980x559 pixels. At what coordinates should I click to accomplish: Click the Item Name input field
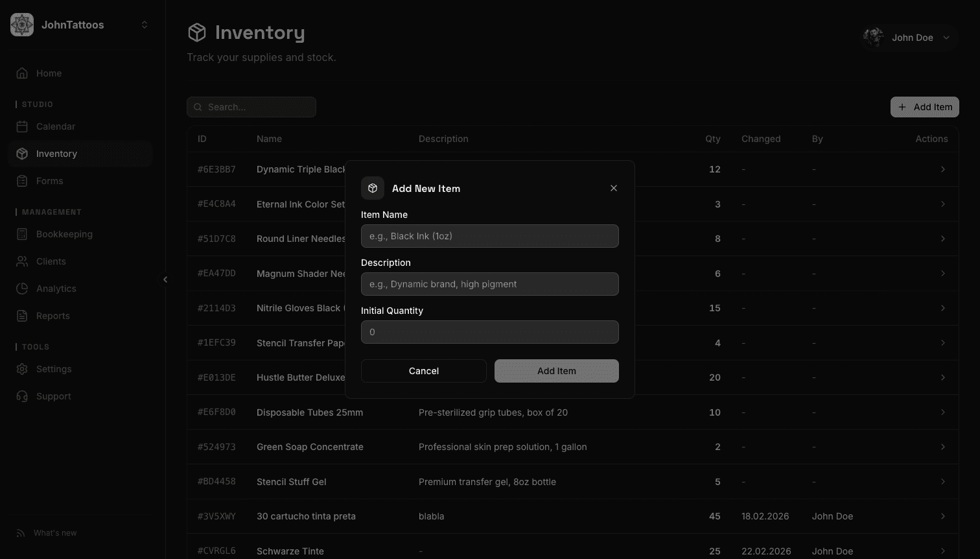489,236
